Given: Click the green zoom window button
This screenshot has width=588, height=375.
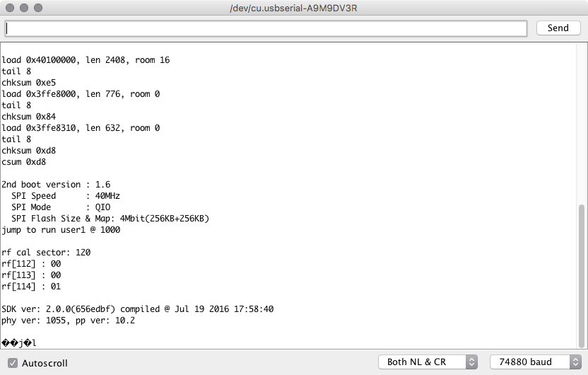Looking at the screenshot, I should (37, 8).
